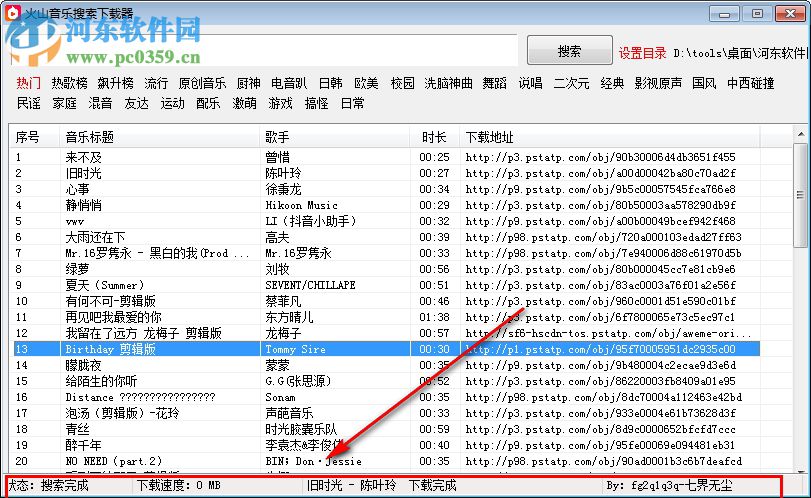
Task: Open the 飙升榜 category
Action: pyautogui.click(x=116, y=83)
